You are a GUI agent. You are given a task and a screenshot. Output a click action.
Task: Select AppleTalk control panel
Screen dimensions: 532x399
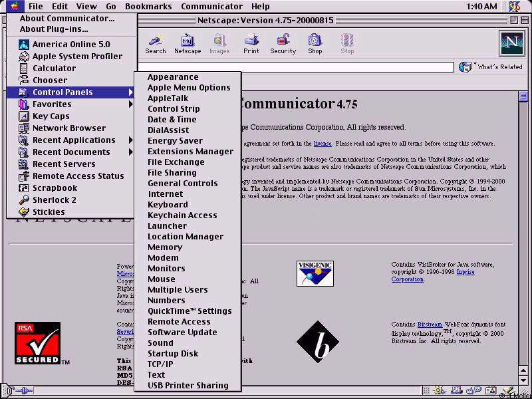click(x=188, y=98)
